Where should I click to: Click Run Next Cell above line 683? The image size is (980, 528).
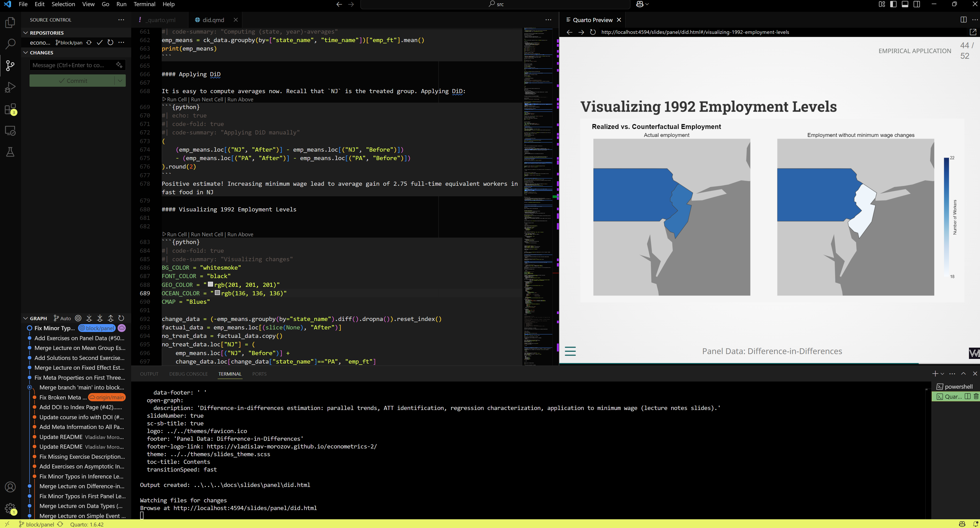tap(207, 234)
